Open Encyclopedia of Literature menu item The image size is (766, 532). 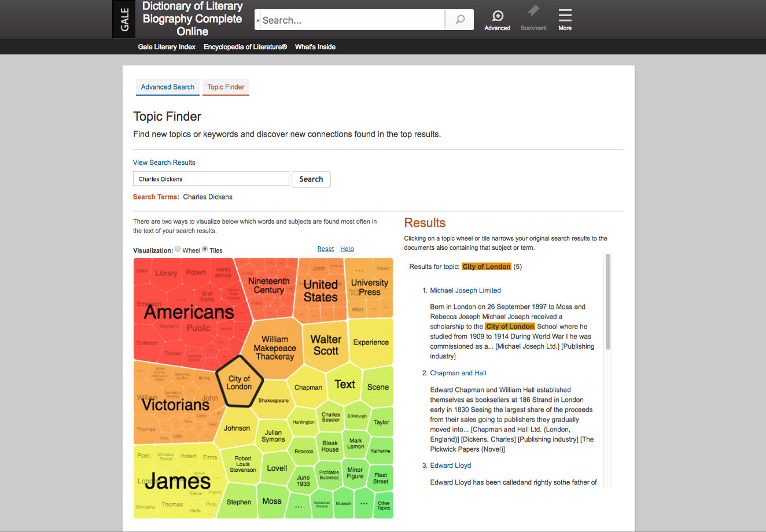[x=245, y=47]
